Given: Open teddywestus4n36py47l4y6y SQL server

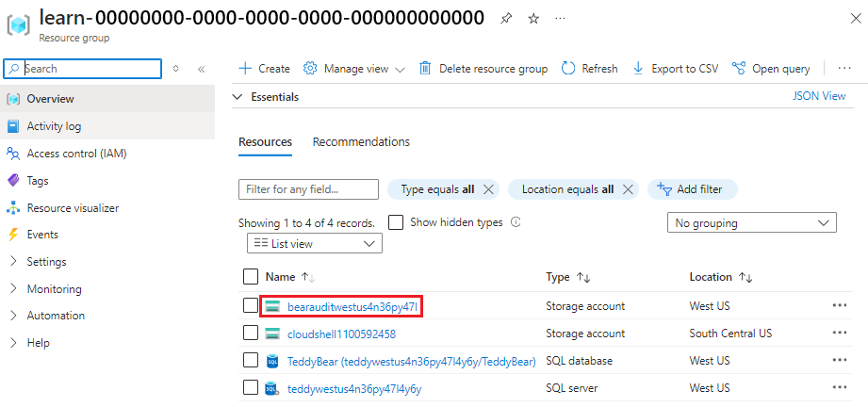Looking at the screenshot, I should 354,389.
